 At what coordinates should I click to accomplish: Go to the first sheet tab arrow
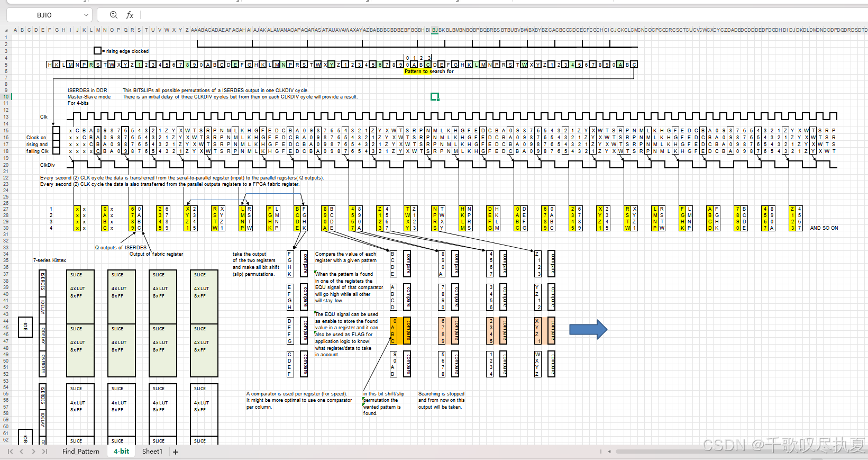(x=10, y=452)
